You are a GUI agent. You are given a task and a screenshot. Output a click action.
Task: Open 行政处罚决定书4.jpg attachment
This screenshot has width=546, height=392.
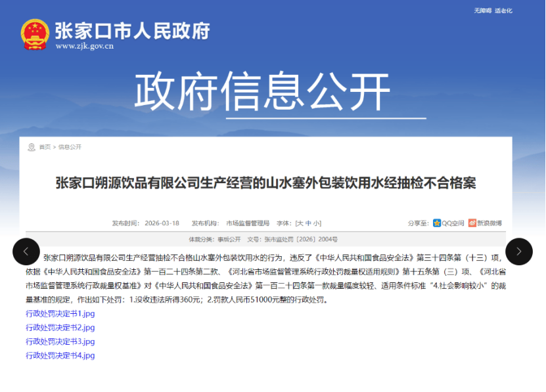click(x=60, y=355)
